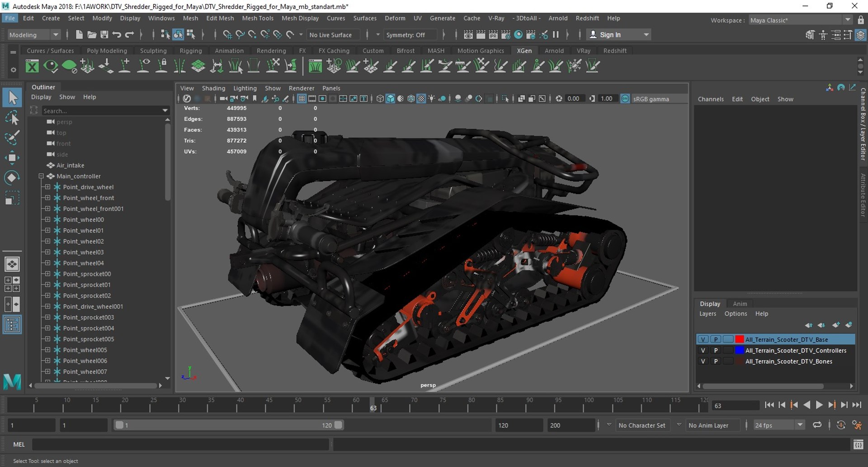
Task: Click the New Scene icon
Action: [x=79, y=34]
